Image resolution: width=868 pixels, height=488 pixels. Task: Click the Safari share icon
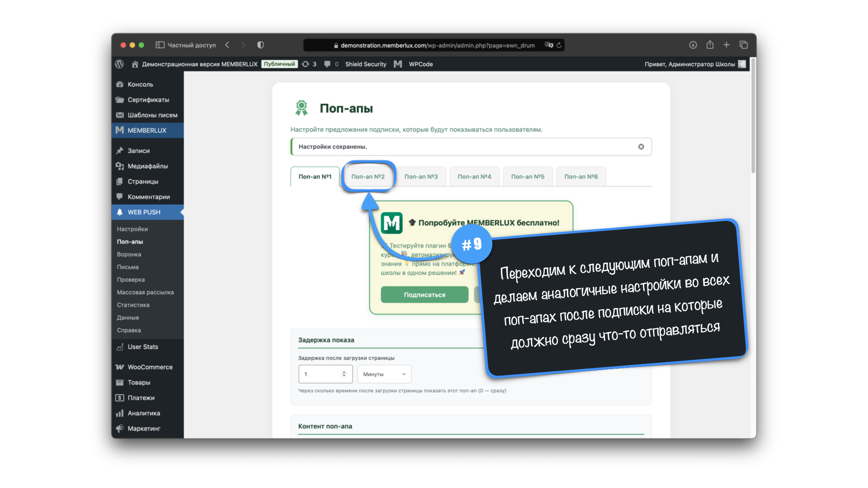pyautogui.click(x=710, y=45)
